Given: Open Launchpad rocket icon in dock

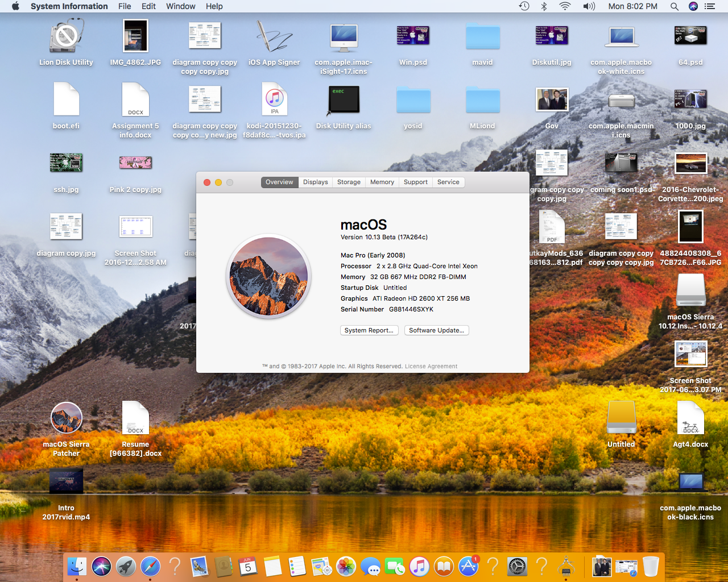Looking at the screenshot, I should [x=126, y=567].
